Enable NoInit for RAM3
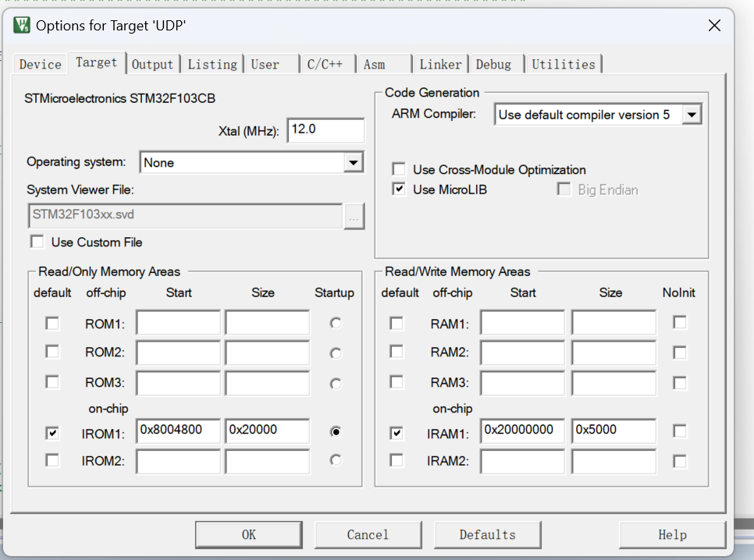This screenshot has height=560, width=754. [x=680, y=383]
